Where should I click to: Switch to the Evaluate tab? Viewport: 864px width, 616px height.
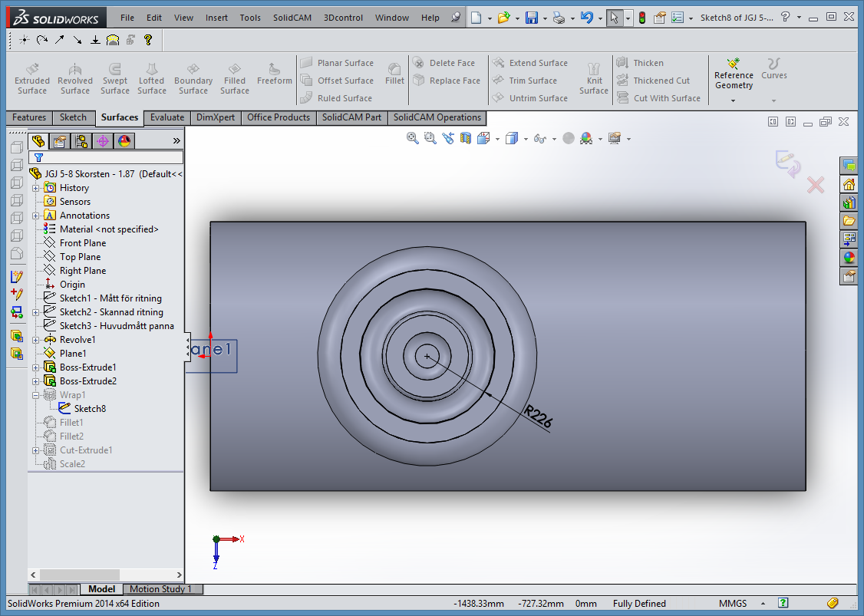click(167, 117)
